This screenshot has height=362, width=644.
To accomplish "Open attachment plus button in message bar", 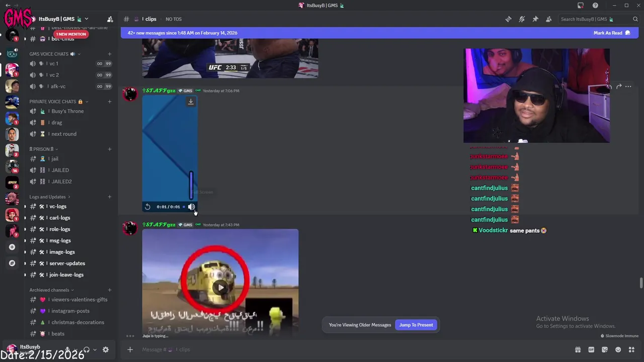I will tap(130, 349).
